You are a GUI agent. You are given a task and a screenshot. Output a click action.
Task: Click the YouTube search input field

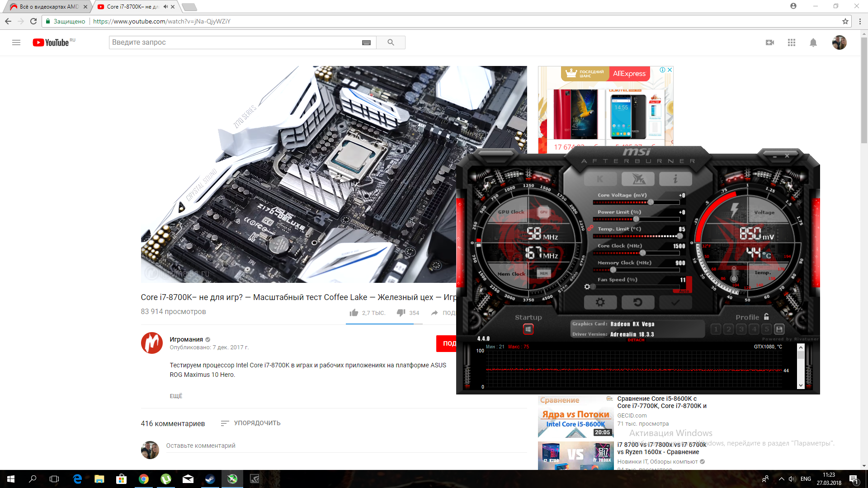pos(235,42)
